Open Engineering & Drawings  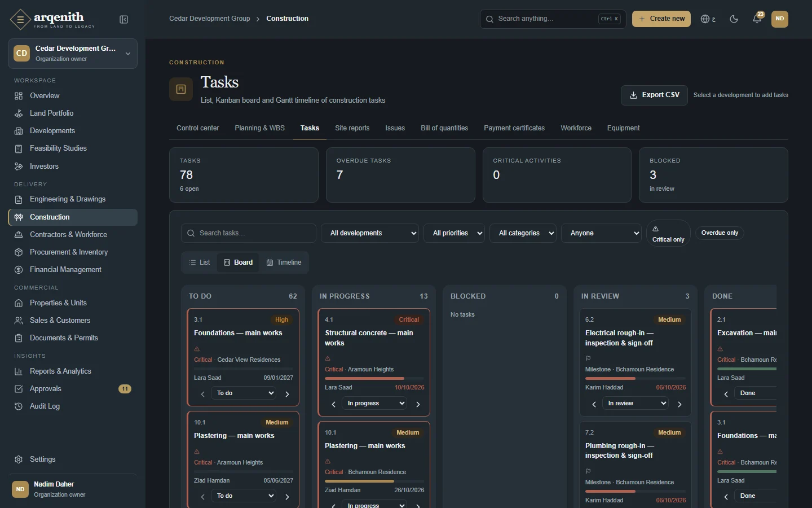click(73, 199)
